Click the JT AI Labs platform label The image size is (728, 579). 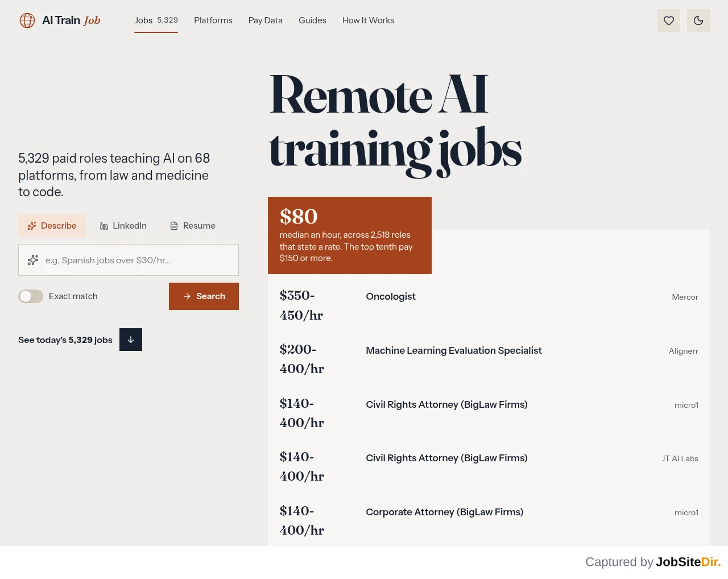680,458
